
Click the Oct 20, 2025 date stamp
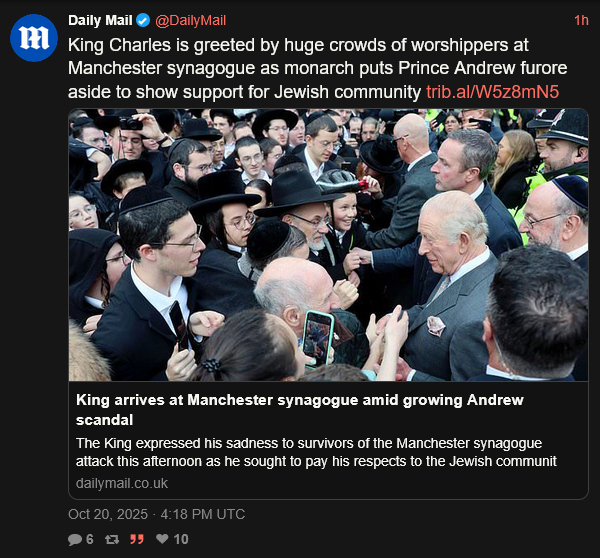(108, 514)
